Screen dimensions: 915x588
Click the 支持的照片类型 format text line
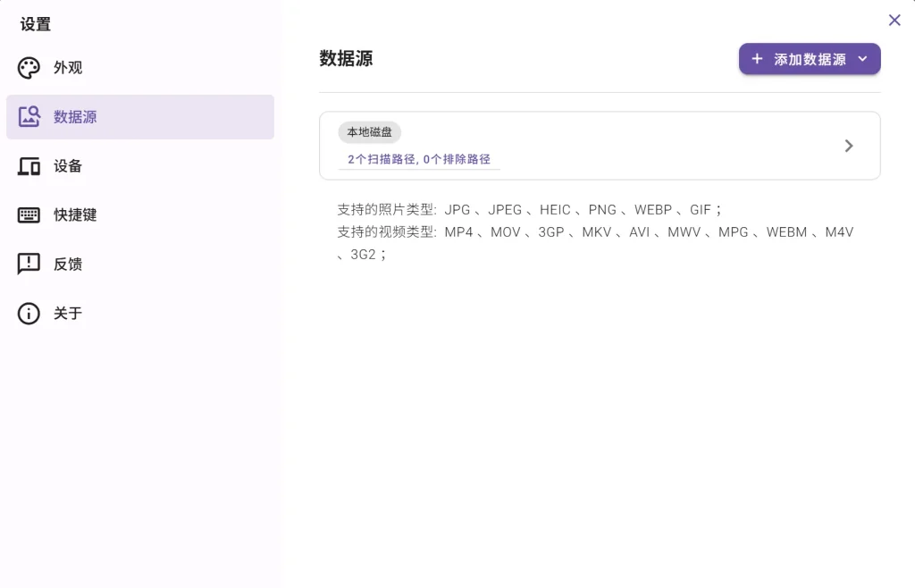click(x=528, y=210)
